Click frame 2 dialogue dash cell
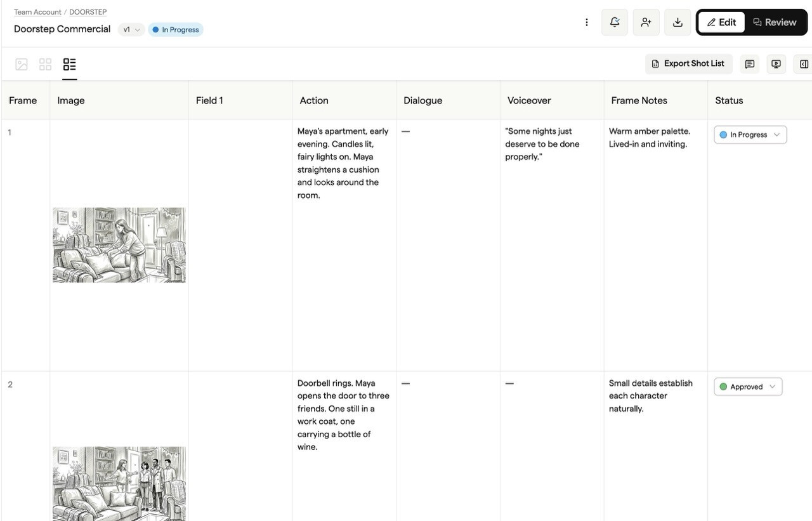Screen dimensions: 812x521 tap(448, 446)
